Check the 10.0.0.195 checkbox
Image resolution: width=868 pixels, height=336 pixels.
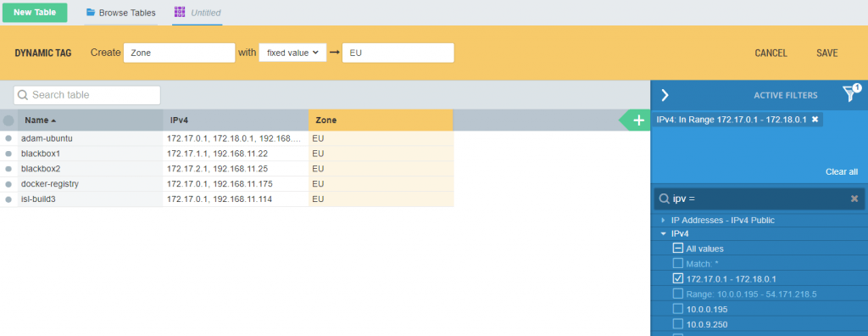tap(678, 309)
